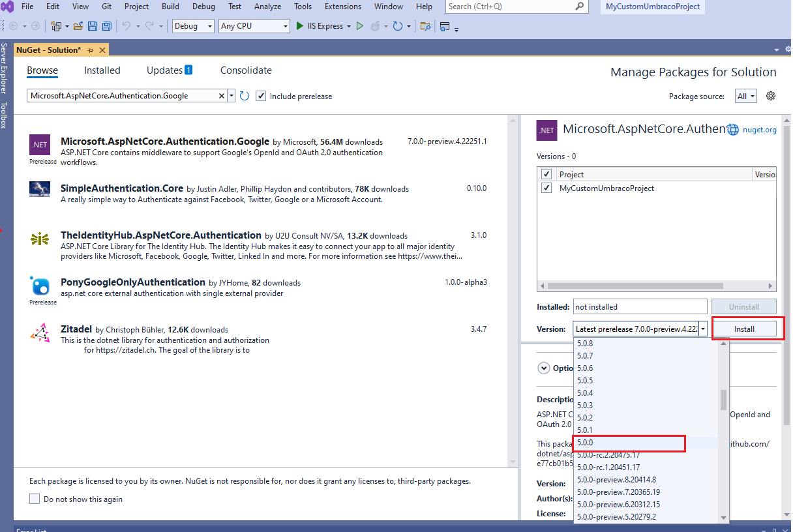Select the Zitadel package row title
793x532 pixels.
click(77, 329)
